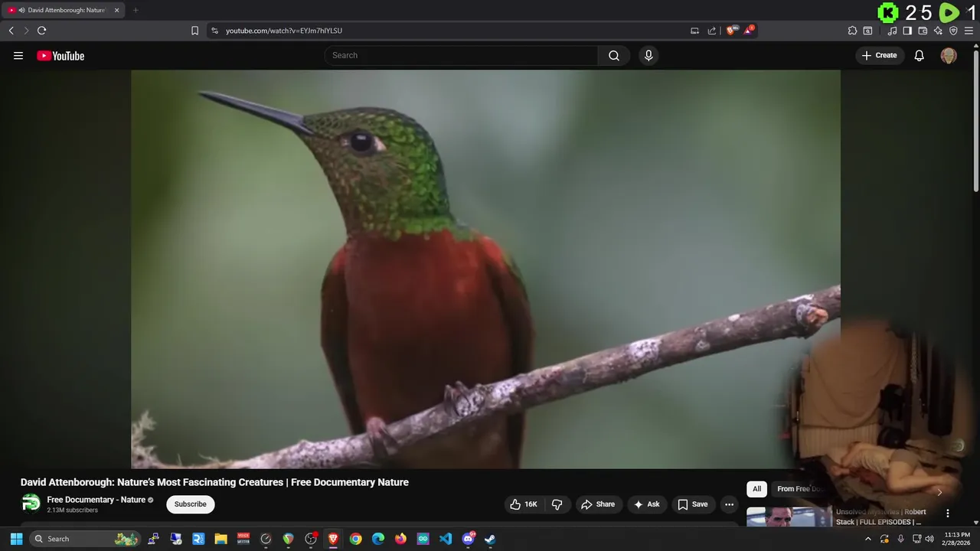Install or cast using the screen icon in address bar
Screen dimensions: 980x551
click(694, 31)
